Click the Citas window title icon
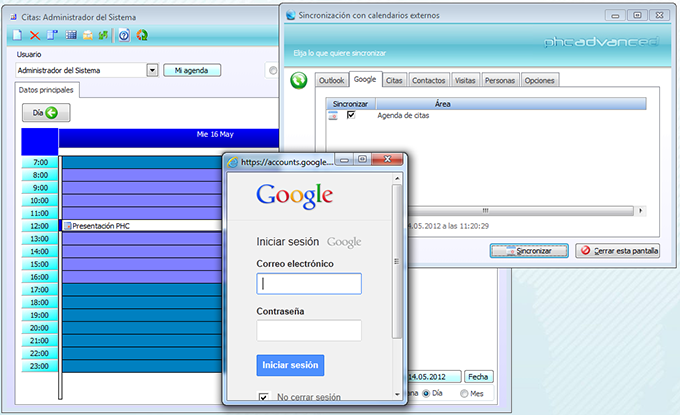 [13, 17]
